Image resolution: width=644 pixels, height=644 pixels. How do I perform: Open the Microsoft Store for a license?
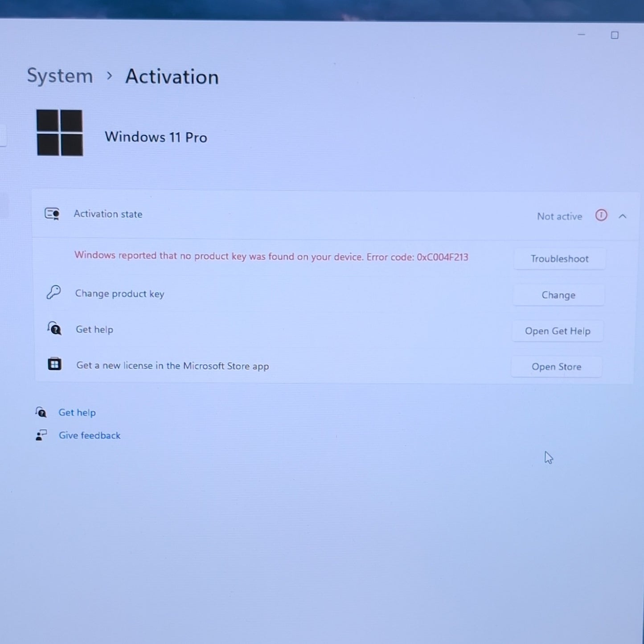pyautogui.click(x=556, y=367)
